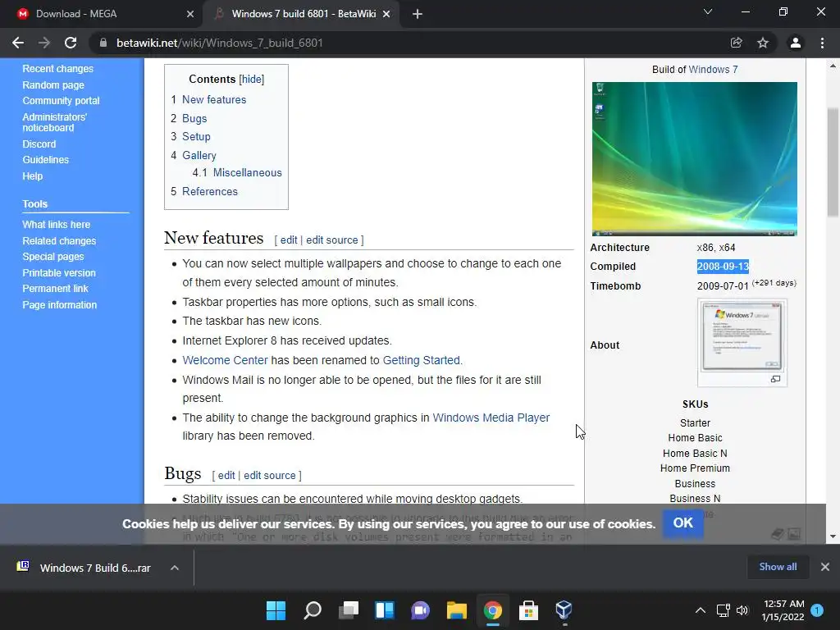Viewport: 840px width, 630px height.
Task: Open tab search dropdown arrow
Action: coord(708,11)
